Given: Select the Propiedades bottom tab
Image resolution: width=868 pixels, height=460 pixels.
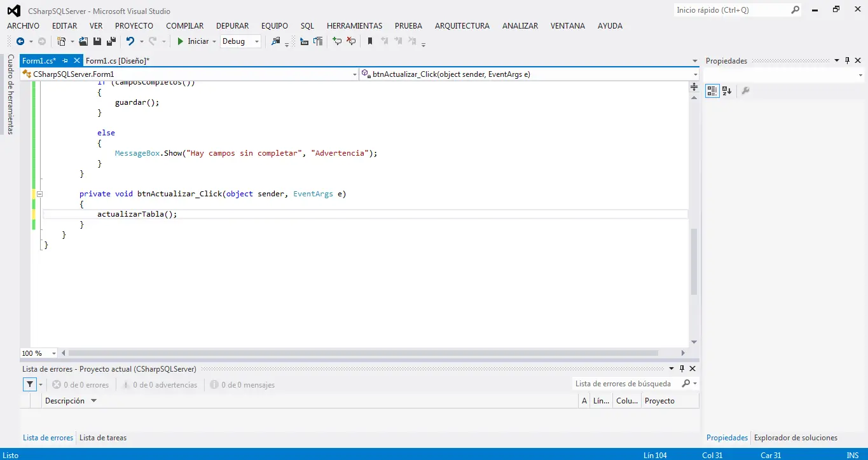Looking at the screenshot, I should (x=727, y=438).
